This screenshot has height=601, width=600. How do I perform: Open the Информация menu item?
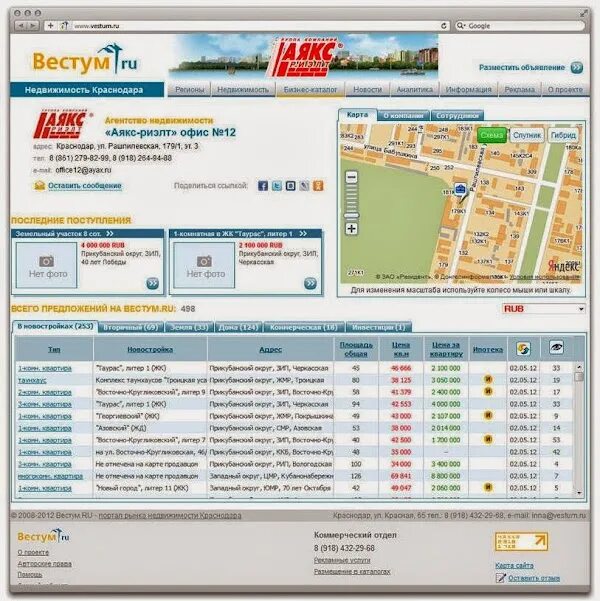pos(468,89)
